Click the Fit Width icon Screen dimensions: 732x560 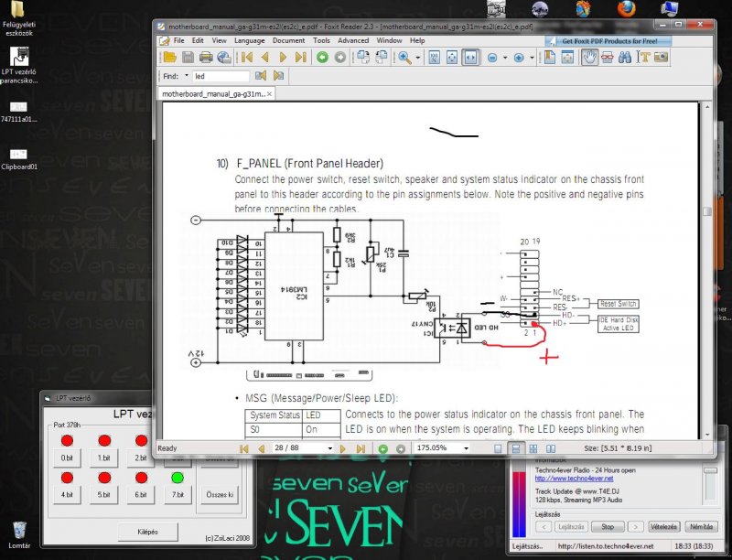click(470, 58)
